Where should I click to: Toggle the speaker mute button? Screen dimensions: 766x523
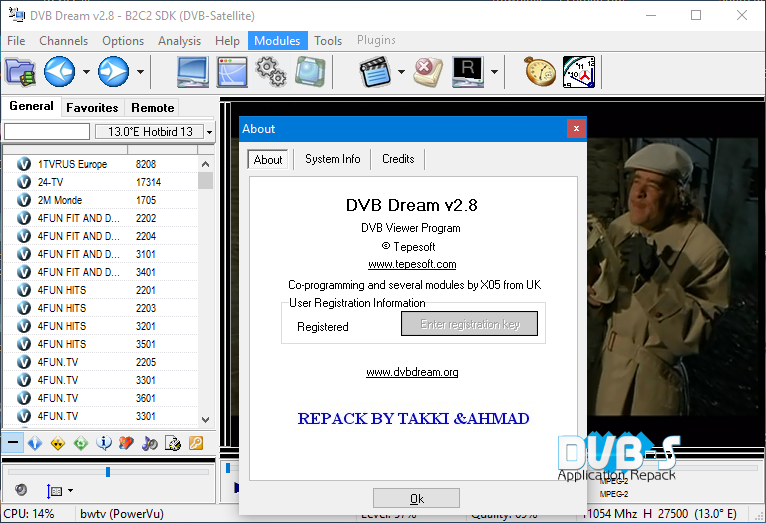[21, 490]
